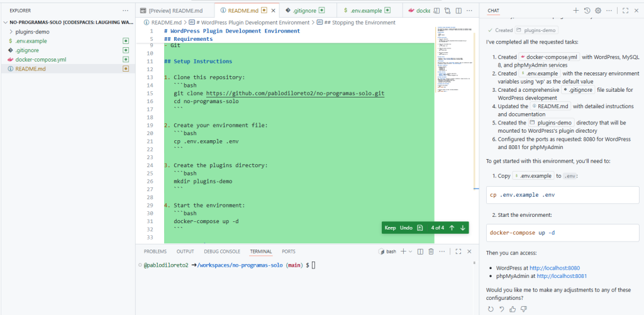Retry the chat response
The width and height of the screenshot is (644, 315).
point(491,309)
